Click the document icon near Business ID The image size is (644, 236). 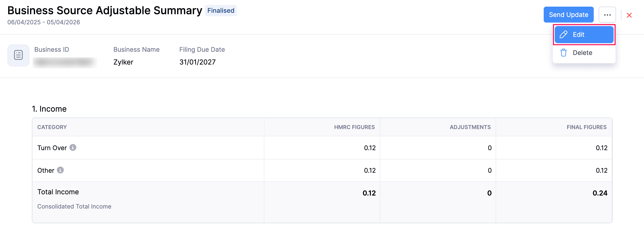coord(18,55)
